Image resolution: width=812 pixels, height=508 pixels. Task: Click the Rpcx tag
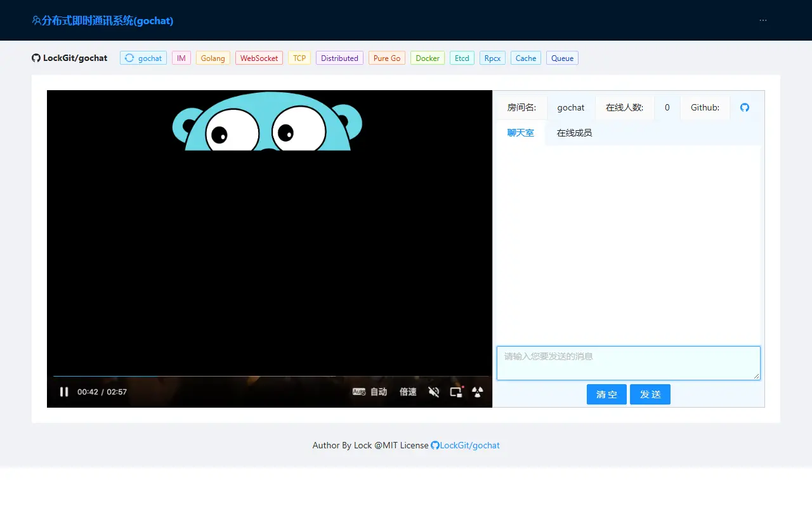pyautogui.click(x=492, y=58)
